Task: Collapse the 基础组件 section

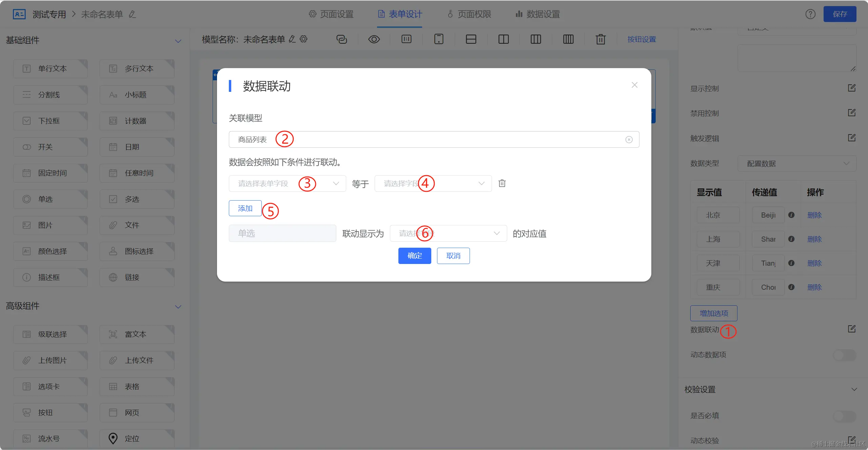Action: point(178,41)
